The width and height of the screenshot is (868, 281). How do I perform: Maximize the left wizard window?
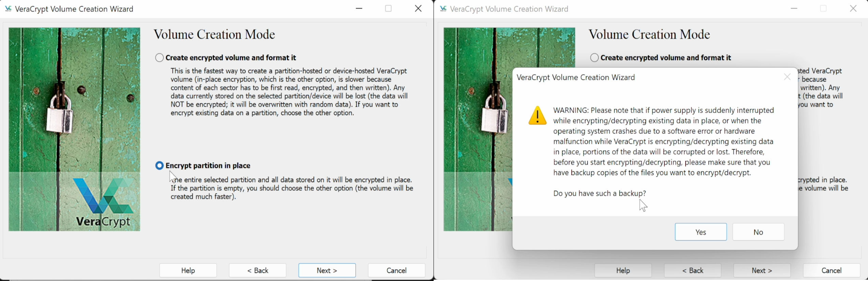(x=388, y=9)
